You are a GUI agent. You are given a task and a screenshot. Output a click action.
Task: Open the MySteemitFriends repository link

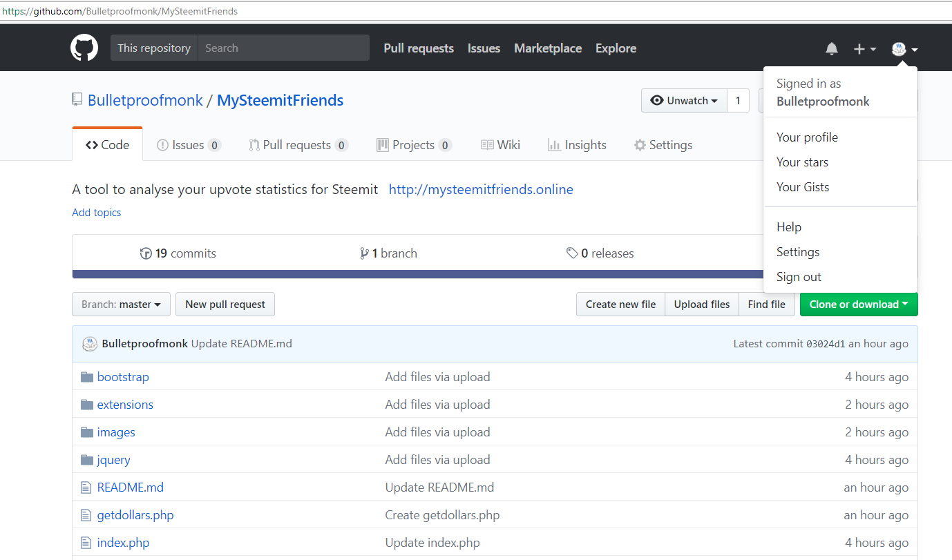pos(280,100)
